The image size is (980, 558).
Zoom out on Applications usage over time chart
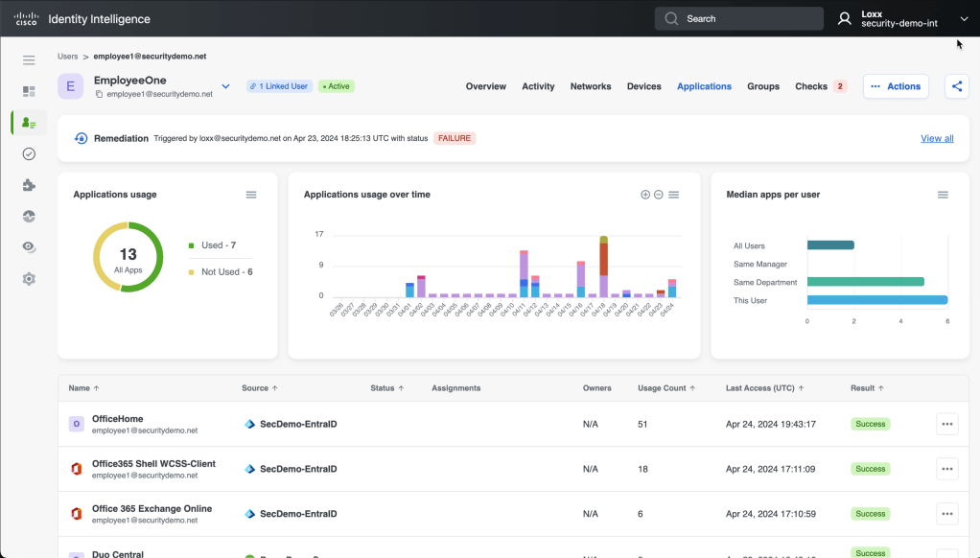tap(659, 195)
